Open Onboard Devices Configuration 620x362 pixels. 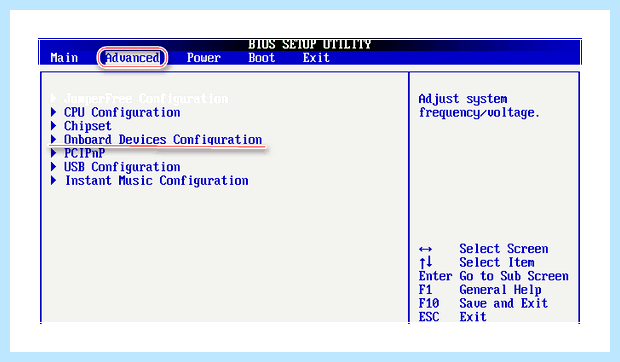pos(163,140)
